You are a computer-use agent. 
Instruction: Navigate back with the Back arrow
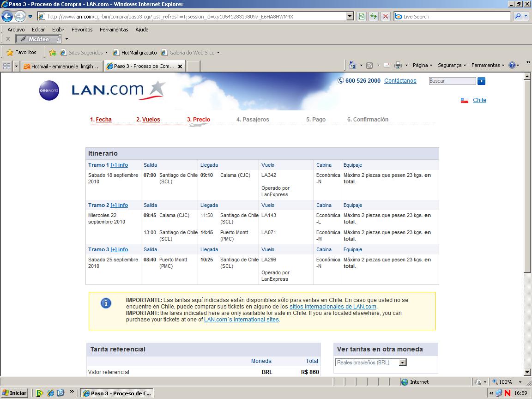pyautogui.click(x=7, y=16)
